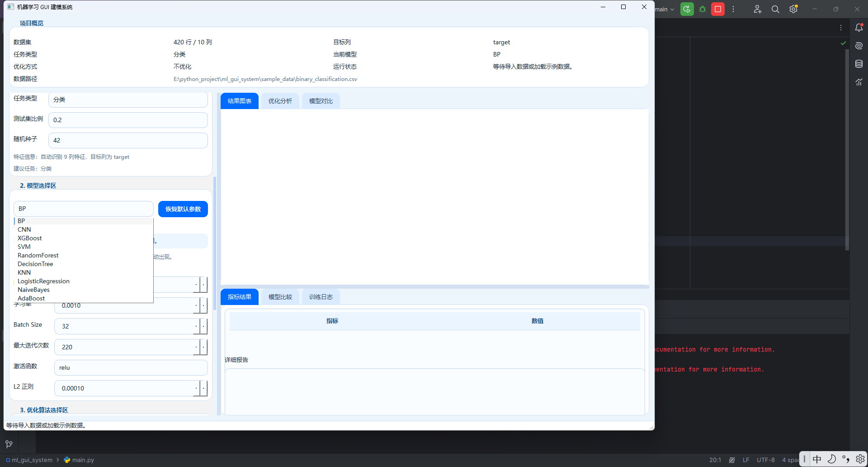Open the Database tool window icon
The height and width of the screenshot is (467, 868).
pos(859,64)
